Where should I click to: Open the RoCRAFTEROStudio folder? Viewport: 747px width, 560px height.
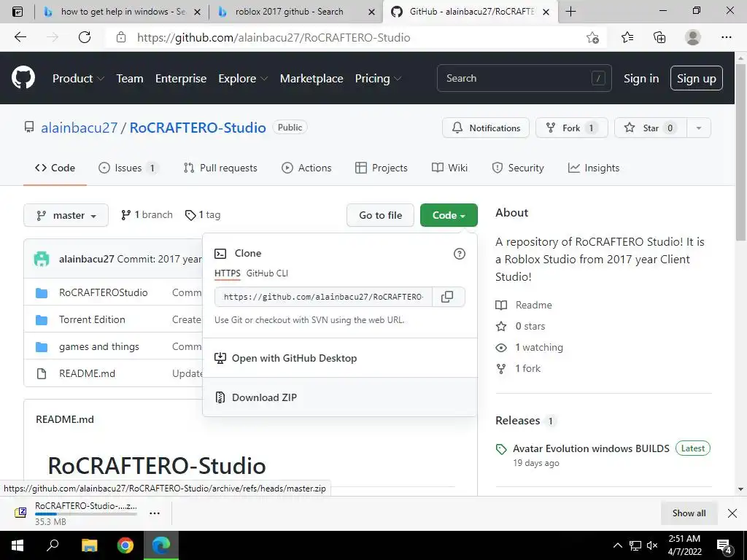pos(104,292)
